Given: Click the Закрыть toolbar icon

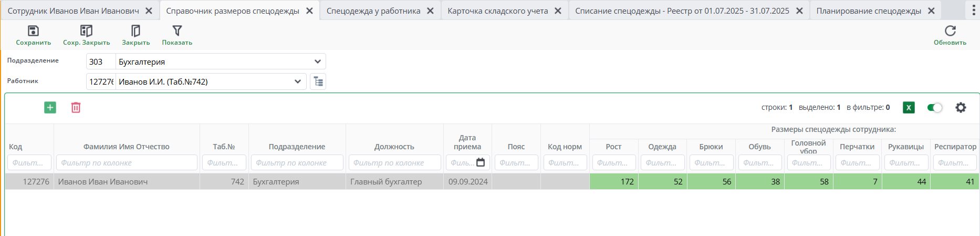Looking at the screenshot, I should tap(135, 31).
